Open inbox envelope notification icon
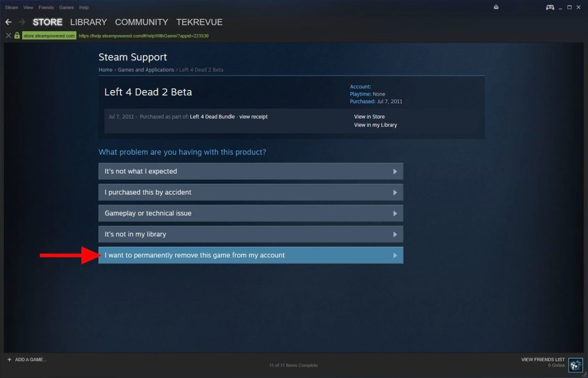This screenshot has height=378, width=588. point(496,7)
